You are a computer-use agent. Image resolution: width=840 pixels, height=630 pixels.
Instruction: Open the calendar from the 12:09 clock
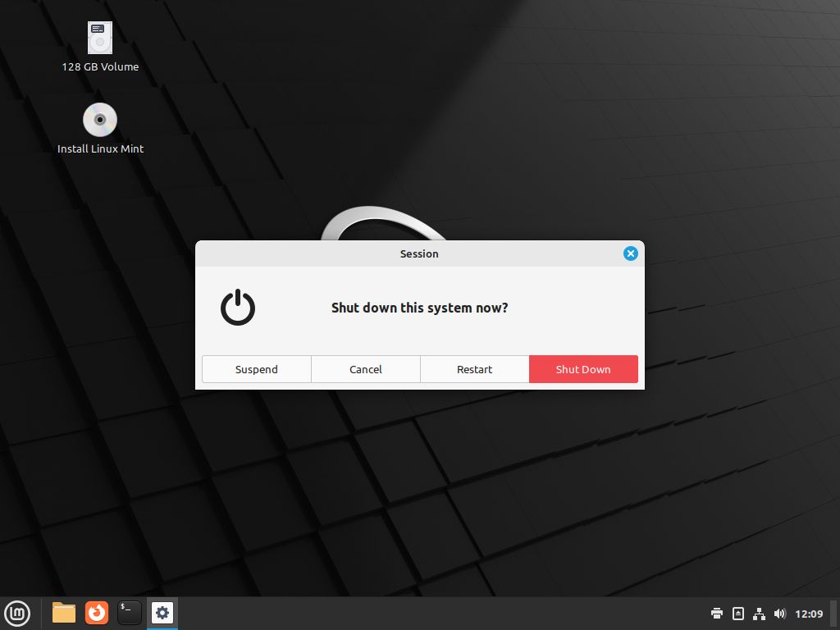809,614
